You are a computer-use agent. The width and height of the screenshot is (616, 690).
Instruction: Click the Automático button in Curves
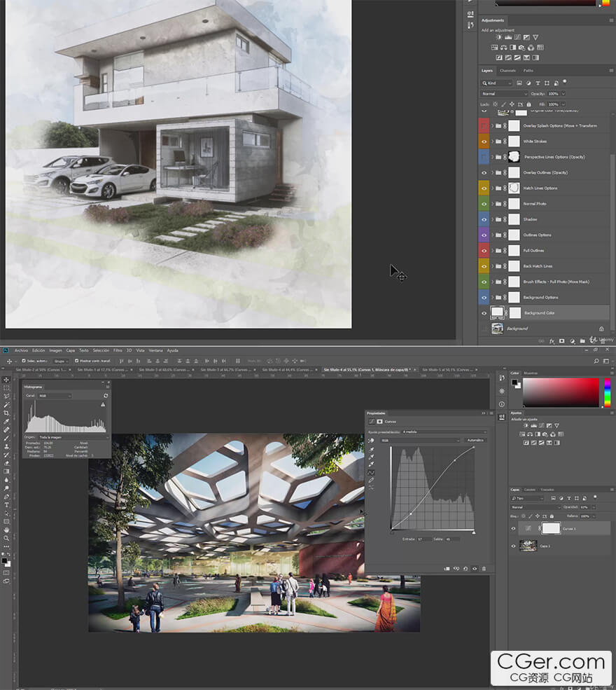(475, 440)
